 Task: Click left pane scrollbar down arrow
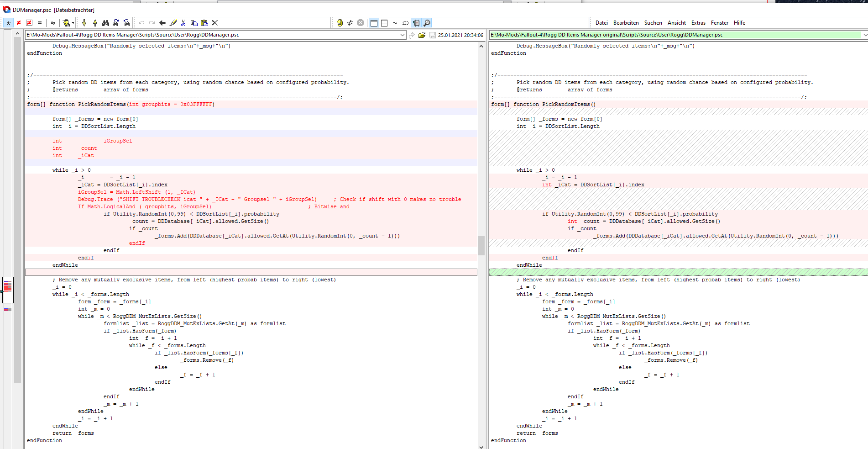coord(481,446)
